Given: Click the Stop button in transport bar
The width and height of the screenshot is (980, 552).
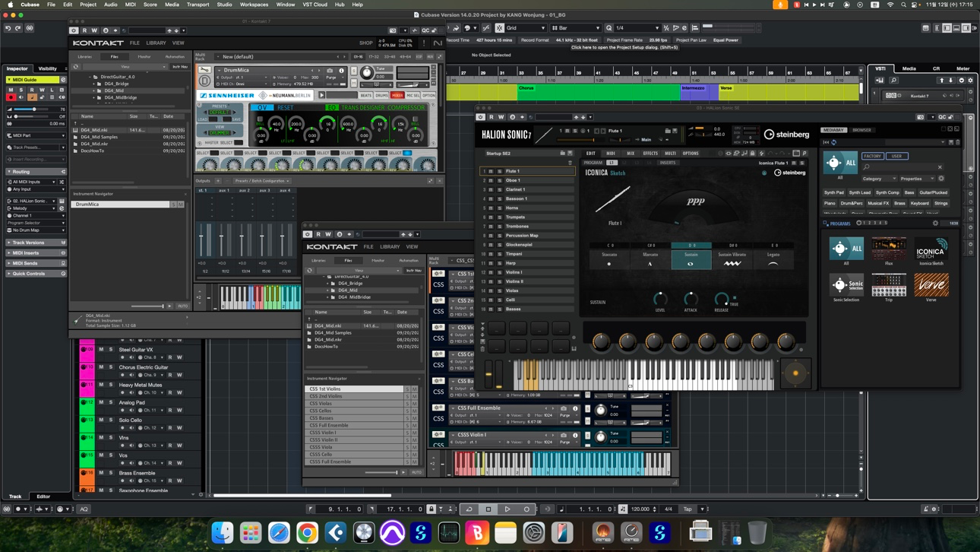Looking at the screenshot, I should click(488, 509).
